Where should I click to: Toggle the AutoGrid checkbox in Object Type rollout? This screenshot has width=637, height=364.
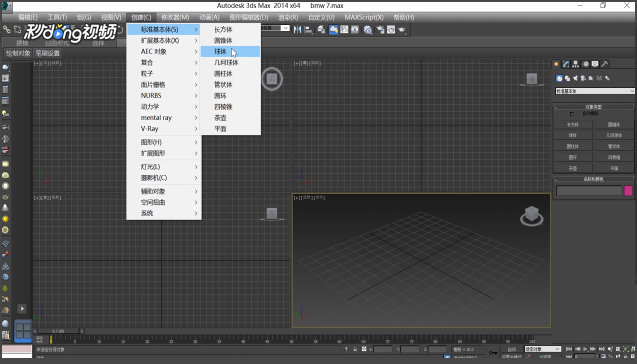(572, 114)
